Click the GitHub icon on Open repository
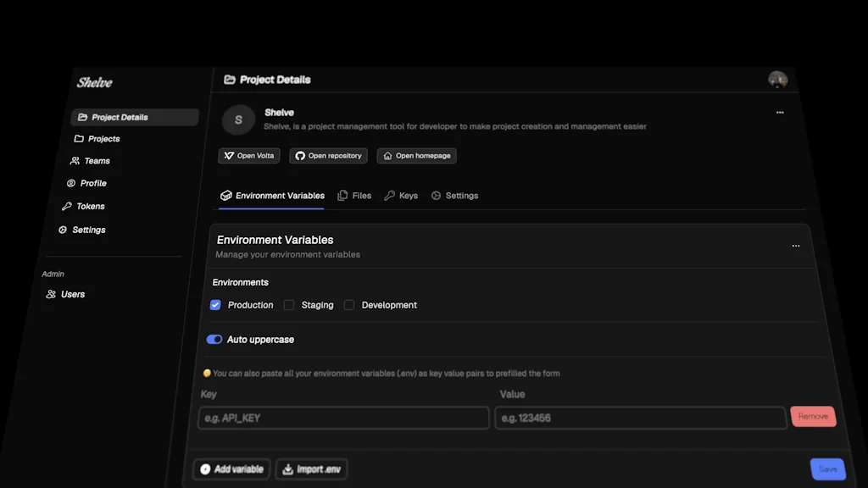The image size is (868, 488). coord(298,155)
